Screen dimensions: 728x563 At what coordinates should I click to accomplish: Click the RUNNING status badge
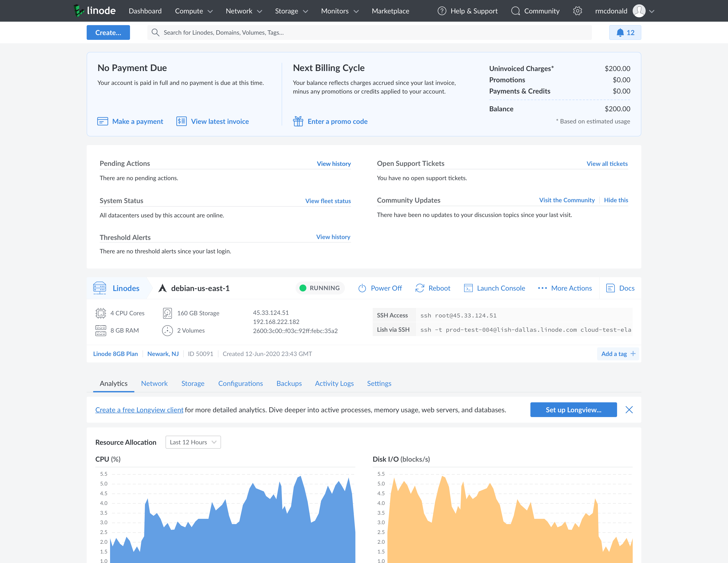point(320,288)
